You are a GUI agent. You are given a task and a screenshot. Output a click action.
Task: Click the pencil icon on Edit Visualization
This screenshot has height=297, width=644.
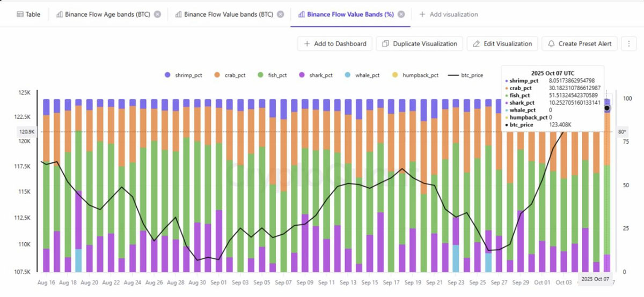pyautogui.click(x=477, y=44)
